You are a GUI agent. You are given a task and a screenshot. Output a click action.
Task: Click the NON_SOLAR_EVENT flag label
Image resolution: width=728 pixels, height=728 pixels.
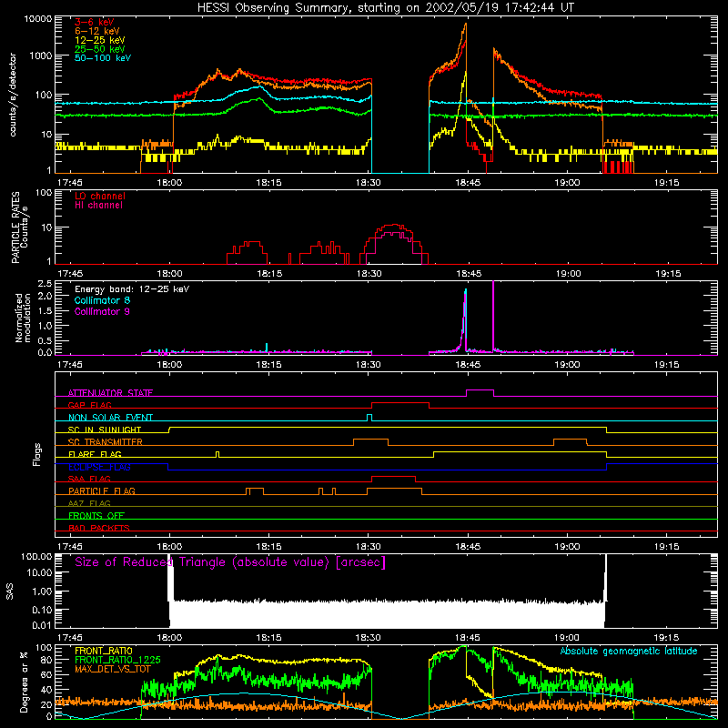pyautogui.click(x=110, y=418)
